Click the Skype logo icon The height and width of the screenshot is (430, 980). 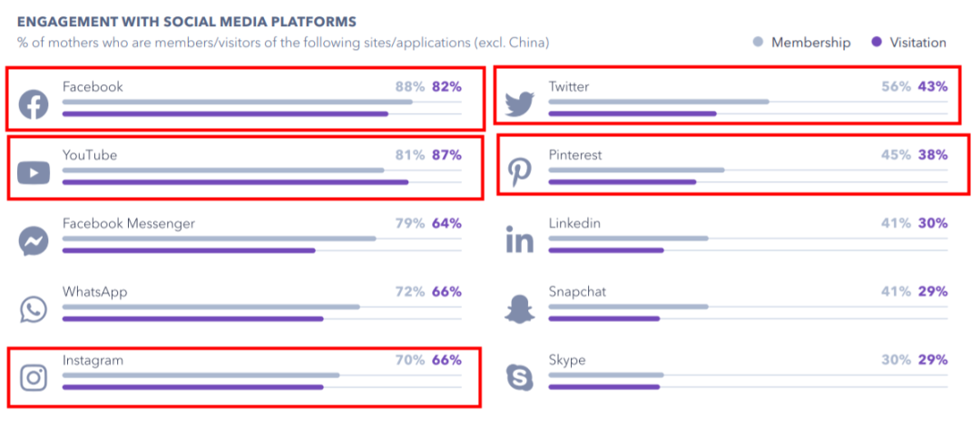coord(520,376)
